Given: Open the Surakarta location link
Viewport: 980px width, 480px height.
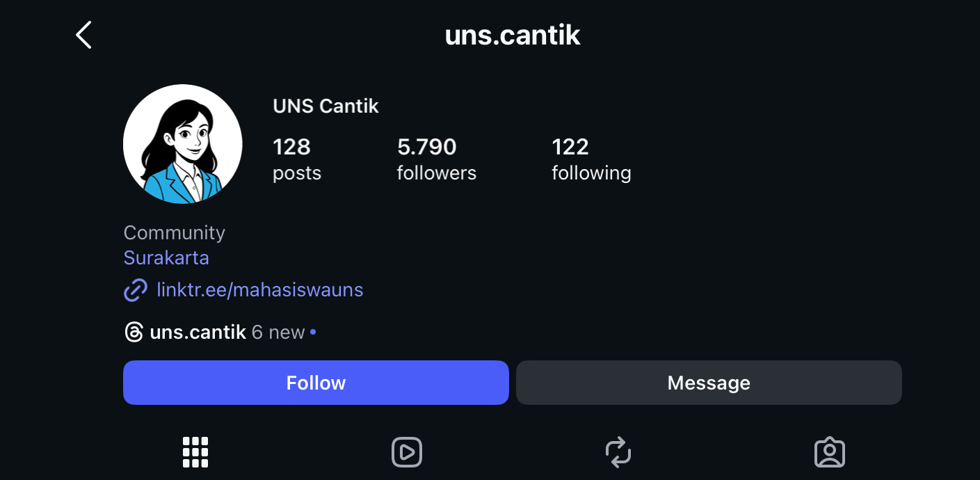Looking at the screenshot, I should [166, 258].
